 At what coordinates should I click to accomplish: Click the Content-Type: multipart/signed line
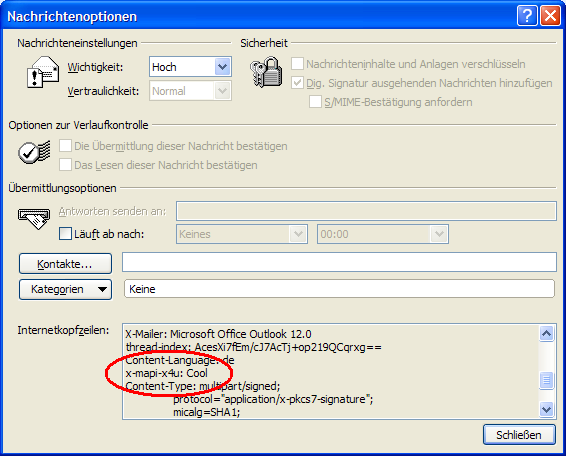[203, 386]
